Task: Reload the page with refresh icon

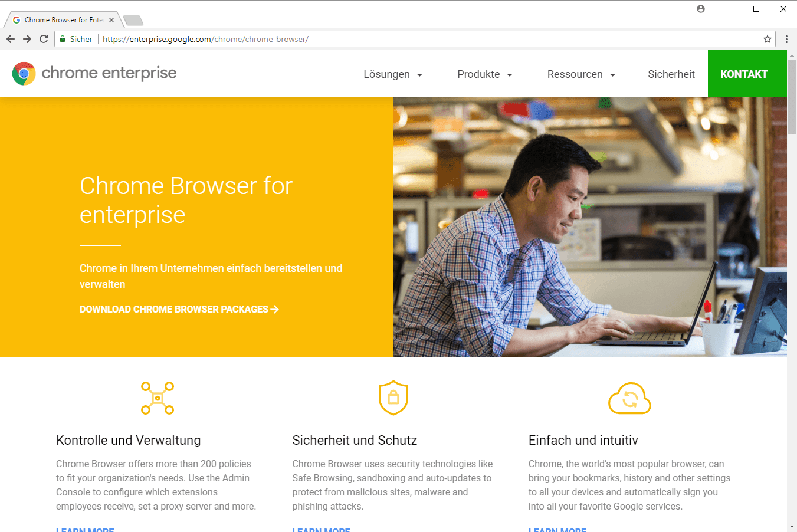Action: point(44,39)
